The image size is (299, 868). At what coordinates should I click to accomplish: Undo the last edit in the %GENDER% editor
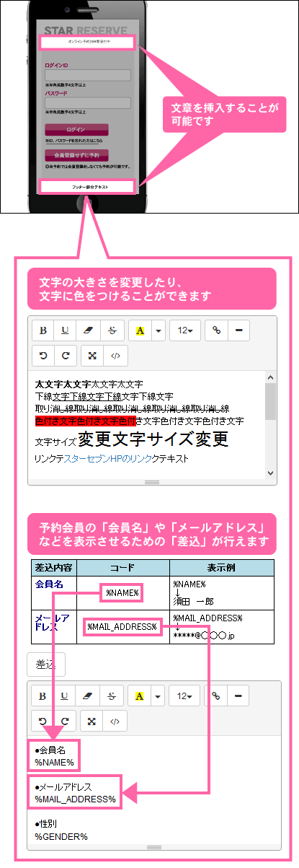[43, 722]
